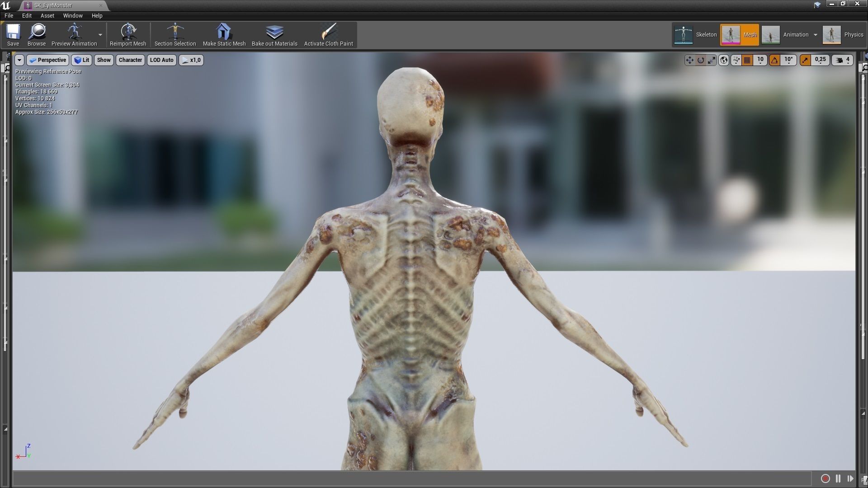Click Activate Cloth Paint icon

point(328,35)
